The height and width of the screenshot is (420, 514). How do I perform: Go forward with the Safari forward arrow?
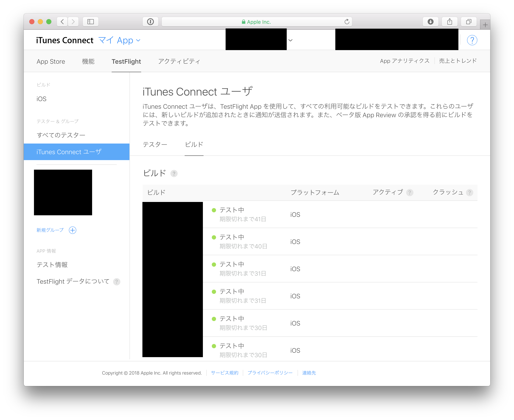73,22
